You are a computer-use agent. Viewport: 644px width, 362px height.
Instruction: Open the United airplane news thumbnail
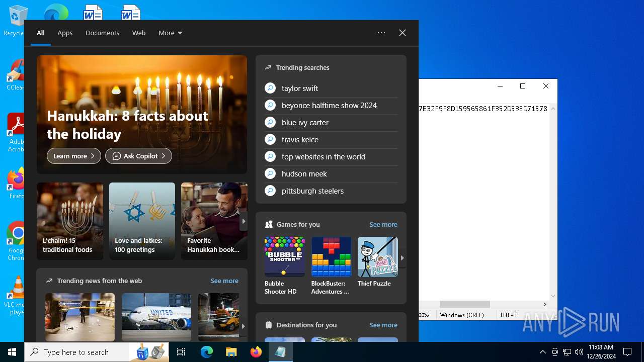tap(156, 317)
